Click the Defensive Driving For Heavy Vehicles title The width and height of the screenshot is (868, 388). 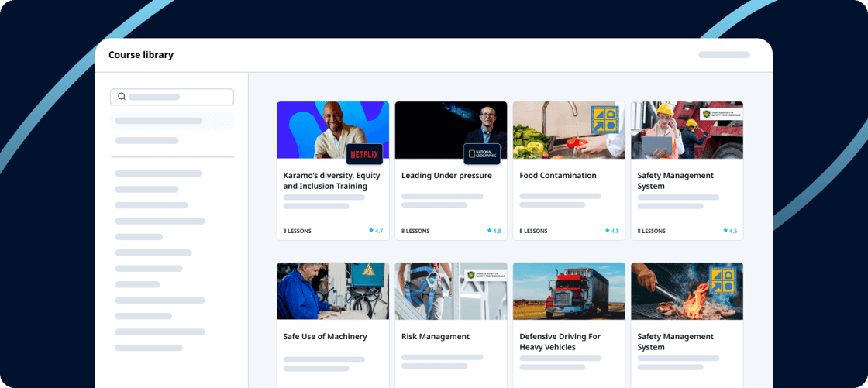coord(560,342)
